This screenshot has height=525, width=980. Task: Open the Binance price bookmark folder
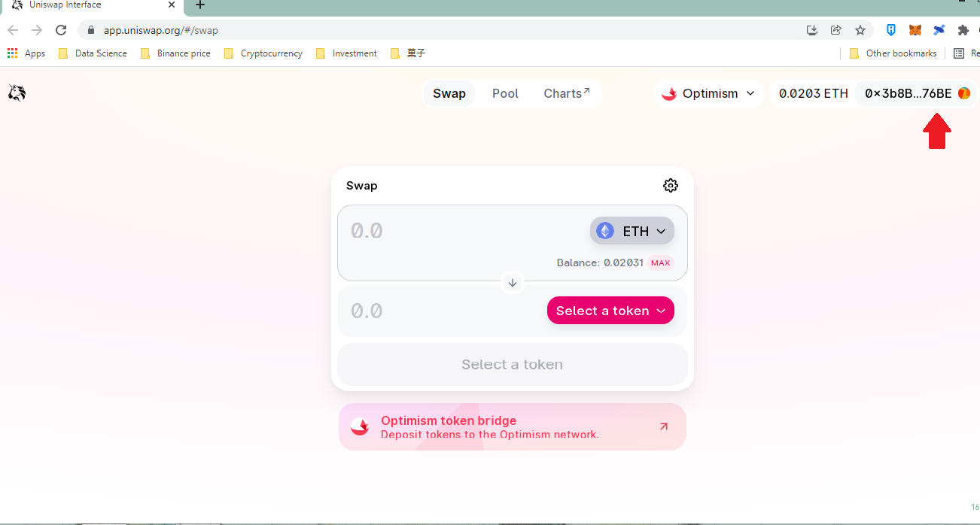(x=175, y=53)
